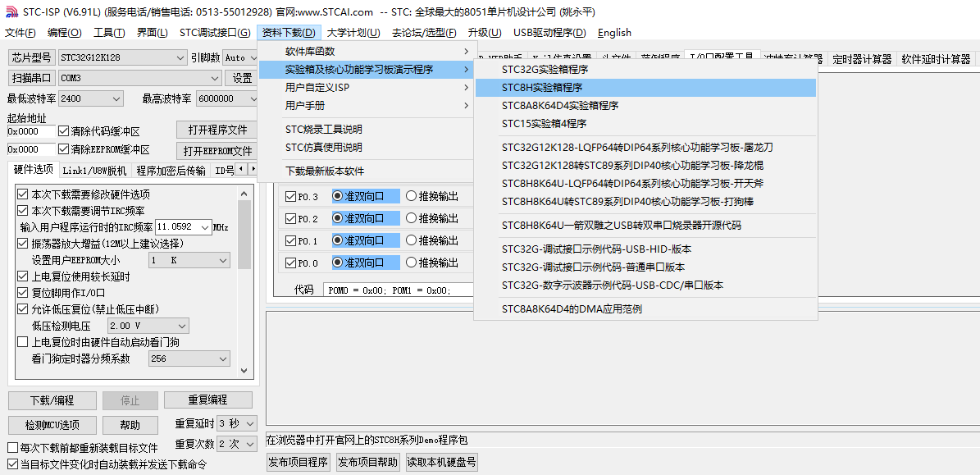Screen dimensions: 980x475
Task: Open 降龙棍 DIP40 board demo entry
Action: point(645,166)
